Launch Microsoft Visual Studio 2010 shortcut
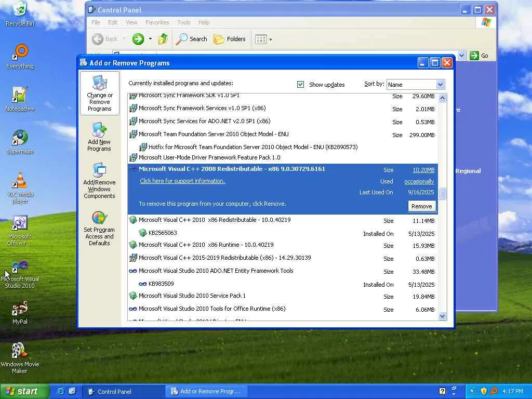532x399 pixels. click(x=20, y=273)
